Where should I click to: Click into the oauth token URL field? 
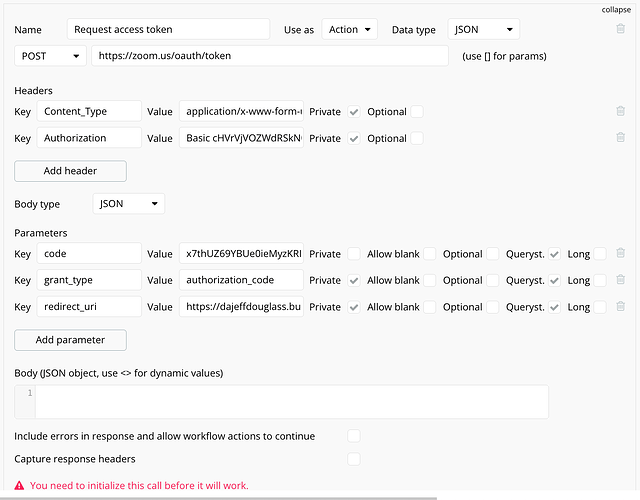point(270,56)
